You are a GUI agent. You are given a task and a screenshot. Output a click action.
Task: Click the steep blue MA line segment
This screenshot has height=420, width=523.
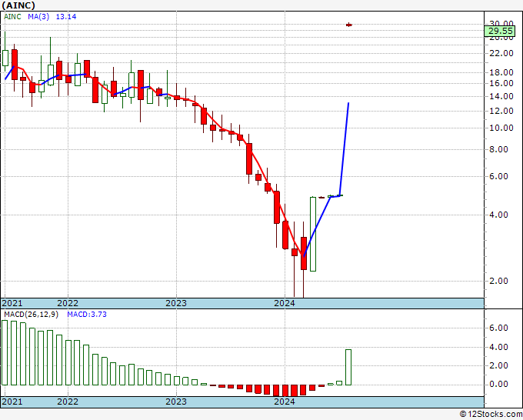345,149
